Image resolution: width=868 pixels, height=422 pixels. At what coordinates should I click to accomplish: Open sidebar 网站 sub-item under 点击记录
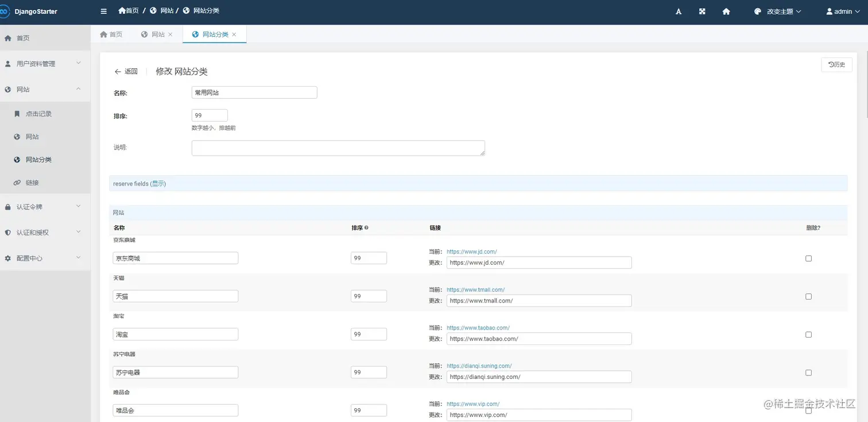pyautogui.click(x=45, y=137)
